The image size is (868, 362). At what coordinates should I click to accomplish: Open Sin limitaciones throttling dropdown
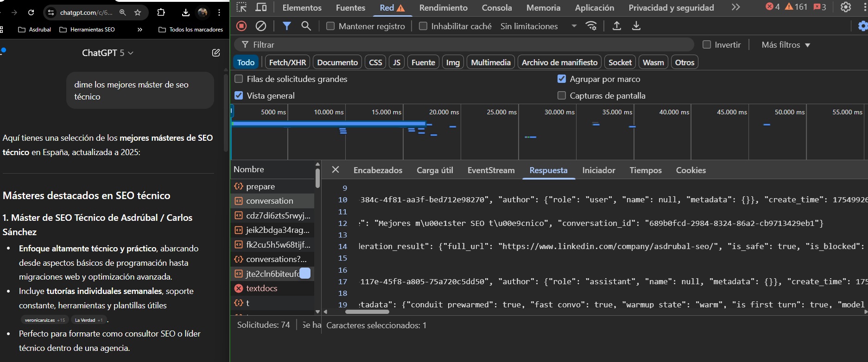pos(539,26)
